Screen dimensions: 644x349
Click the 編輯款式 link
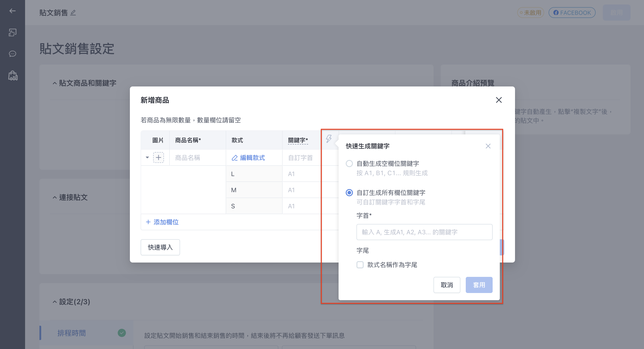(248, 158)
